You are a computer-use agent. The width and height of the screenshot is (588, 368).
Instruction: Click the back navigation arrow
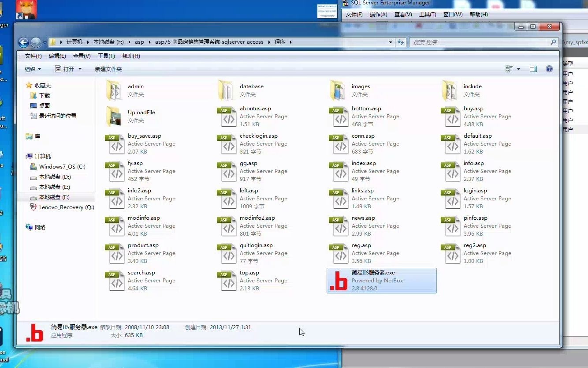[x=23, y=42]
